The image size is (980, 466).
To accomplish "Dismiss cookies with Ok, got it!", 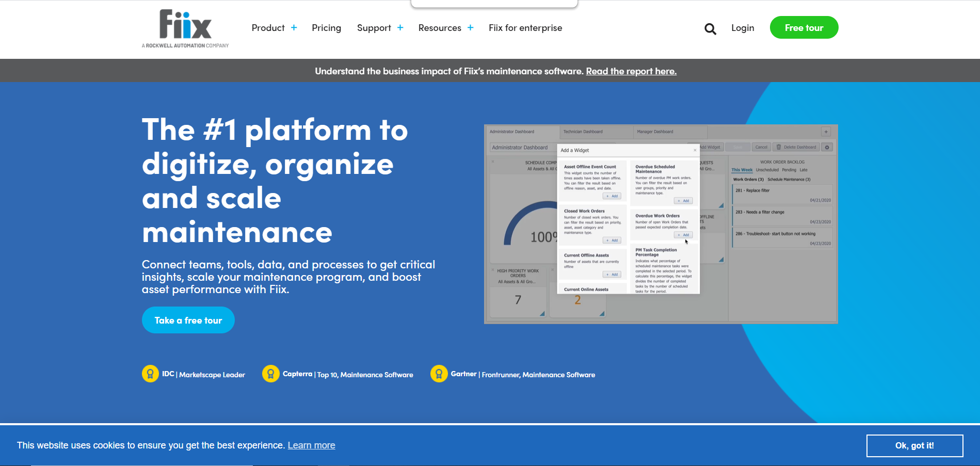I will 914,445.
